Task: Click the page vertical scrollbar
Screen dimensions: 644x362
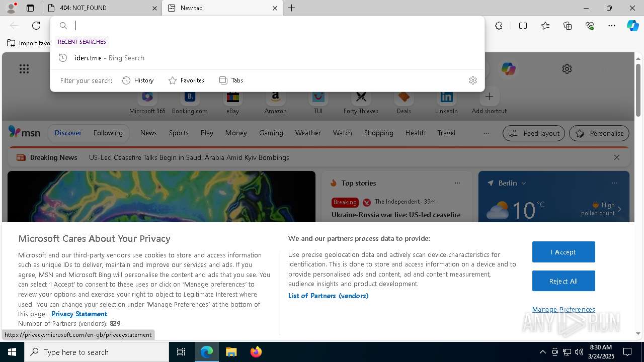Action: 638,90
